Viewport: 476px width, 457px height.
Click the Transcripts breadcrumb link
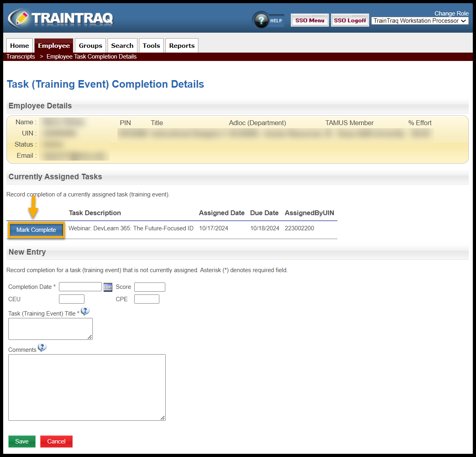point(21,57)
